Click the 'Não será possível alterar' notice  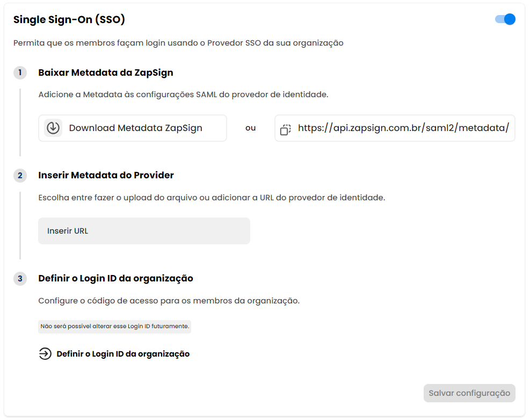tap(114, 327)
